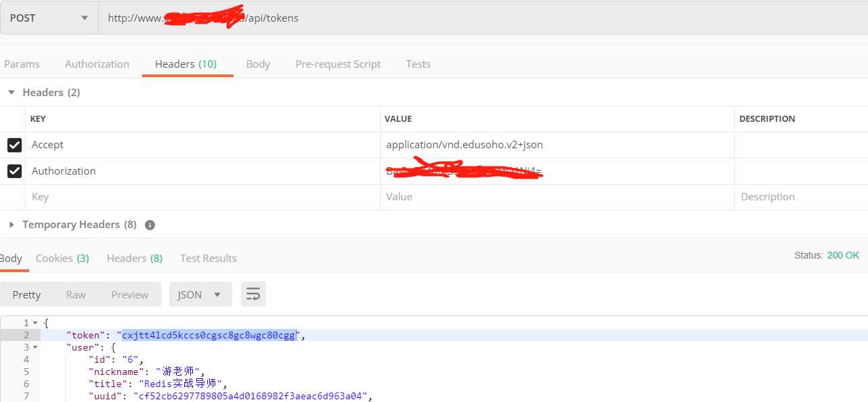
Task: Open the Test Results tab
Action: coord(209,259)
